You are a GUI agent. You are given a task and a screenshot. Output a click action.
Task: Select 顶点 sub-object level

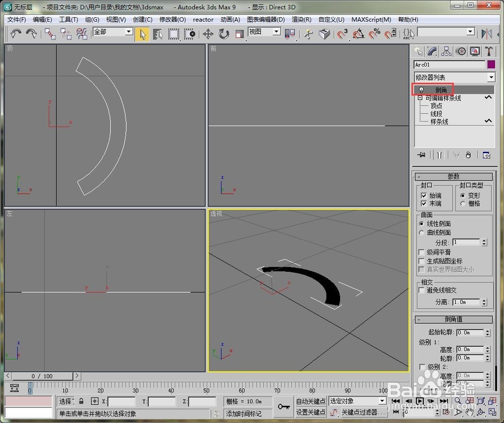(436, 106)
